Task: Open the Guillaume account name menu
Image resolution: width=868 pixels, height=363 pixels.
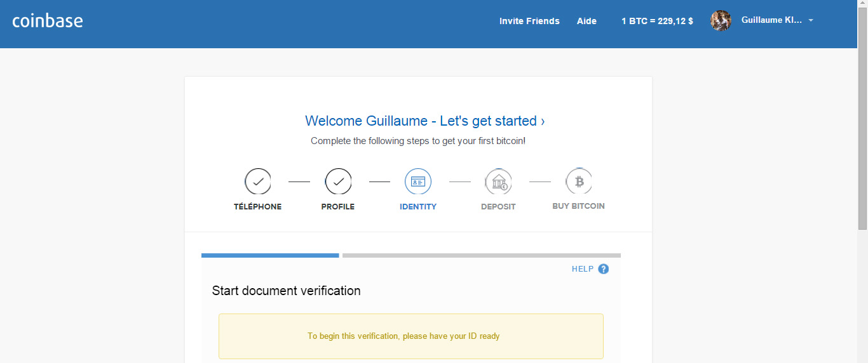Action: [x=771, y=20]
